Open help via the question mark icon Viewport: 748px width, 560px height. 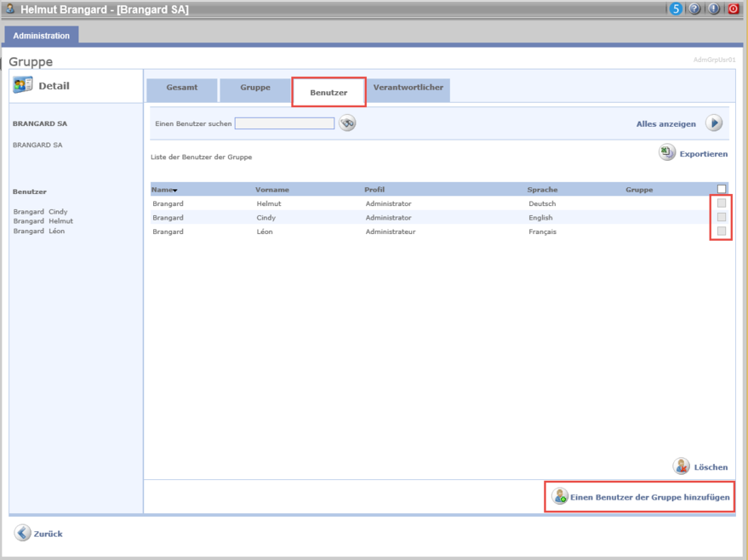click(695, 9)
